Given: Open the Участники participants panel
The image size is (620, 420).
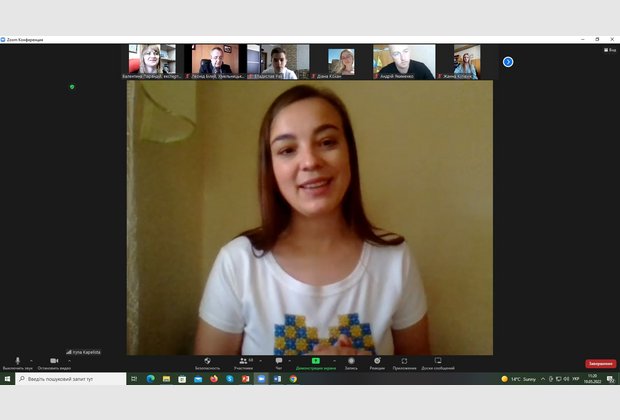Looking at the screenshot, I should point(244,363).
